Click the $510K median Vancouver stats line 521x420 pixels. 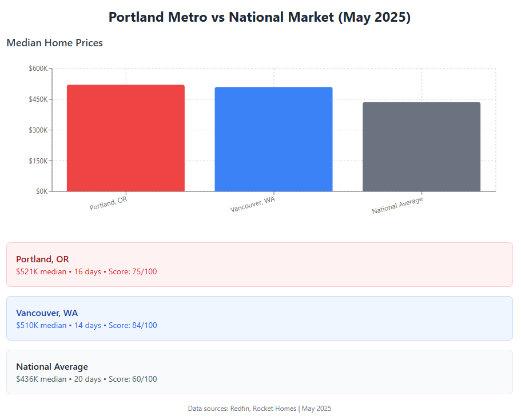click(86, 325)
